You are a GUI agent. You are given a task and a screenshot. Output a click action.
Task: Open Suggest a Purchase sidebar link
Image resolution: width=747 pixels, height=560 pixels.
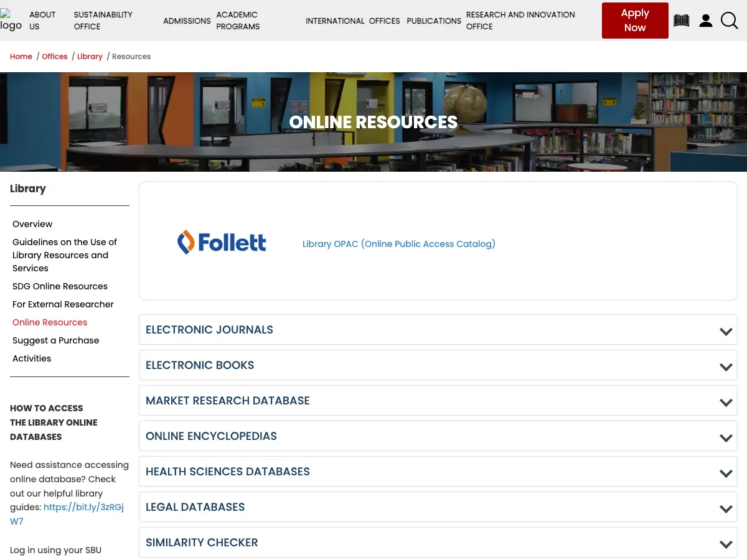coord(56,340)
